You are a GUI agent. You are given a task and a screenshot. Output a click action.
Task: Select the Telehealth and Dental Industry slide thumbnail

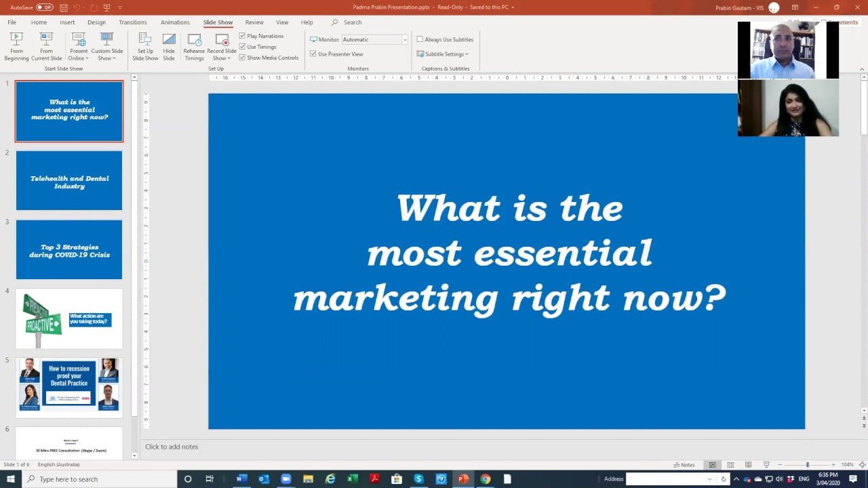pos(69,181)
